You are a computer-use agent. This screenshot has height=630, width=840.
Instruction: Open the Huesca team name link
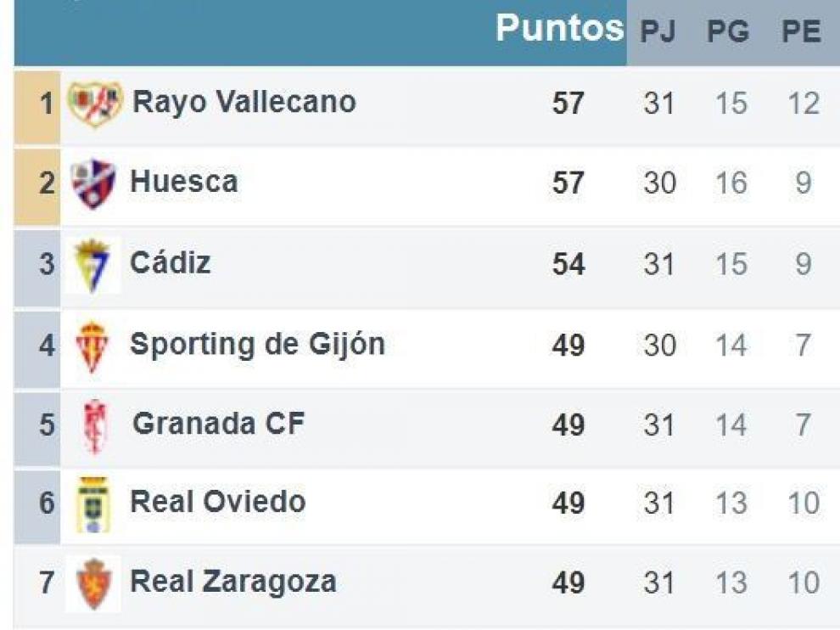184,181
